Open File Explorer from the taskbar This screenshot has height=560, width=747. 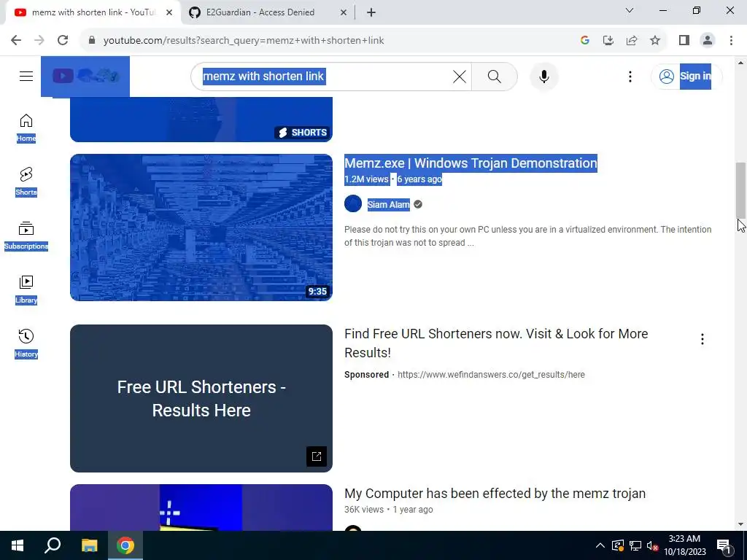(x=89, y=545)
